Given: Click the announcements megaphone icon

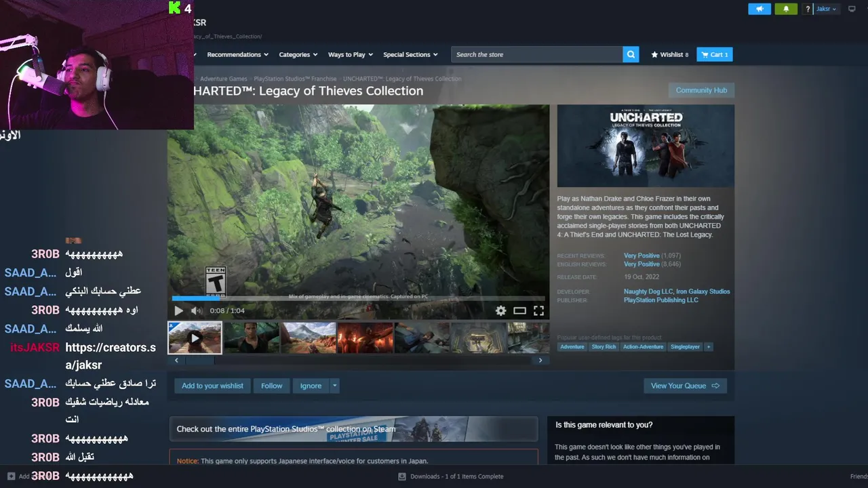Looking at the screenshot, I should (x=759, y=9).
